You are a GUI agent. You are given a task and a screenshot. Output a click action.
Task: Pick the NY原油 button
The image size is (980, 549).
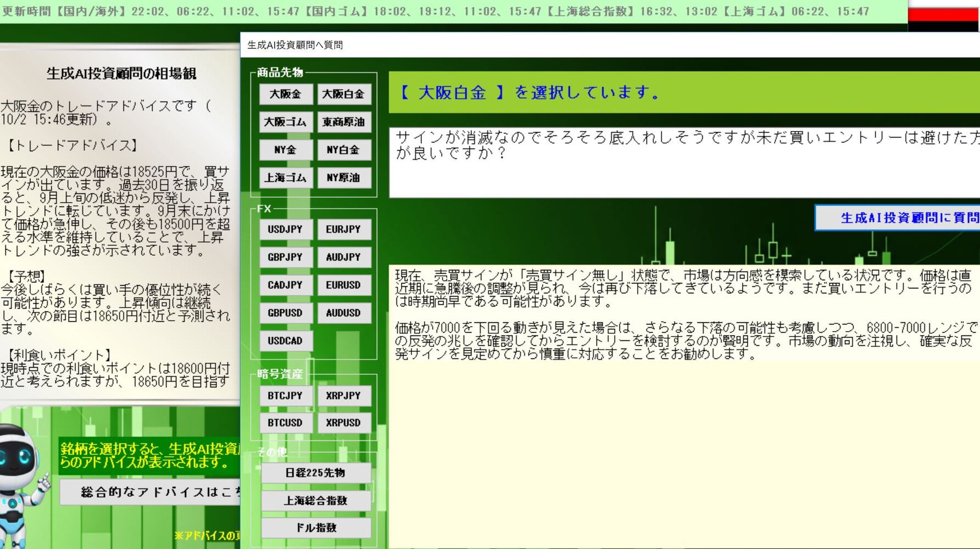click(344, 178)
